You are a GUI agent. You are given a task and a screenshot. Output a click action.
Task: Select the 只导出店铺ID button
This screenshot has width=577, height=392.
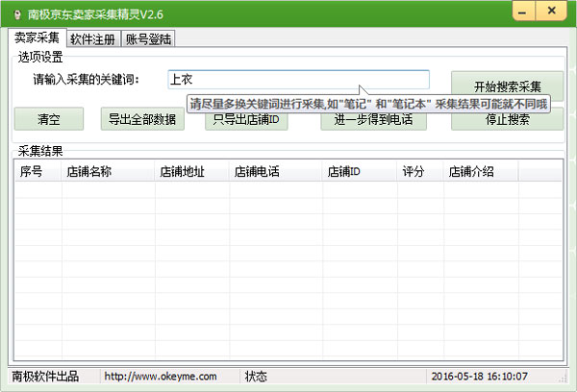[x=245, y=120]
